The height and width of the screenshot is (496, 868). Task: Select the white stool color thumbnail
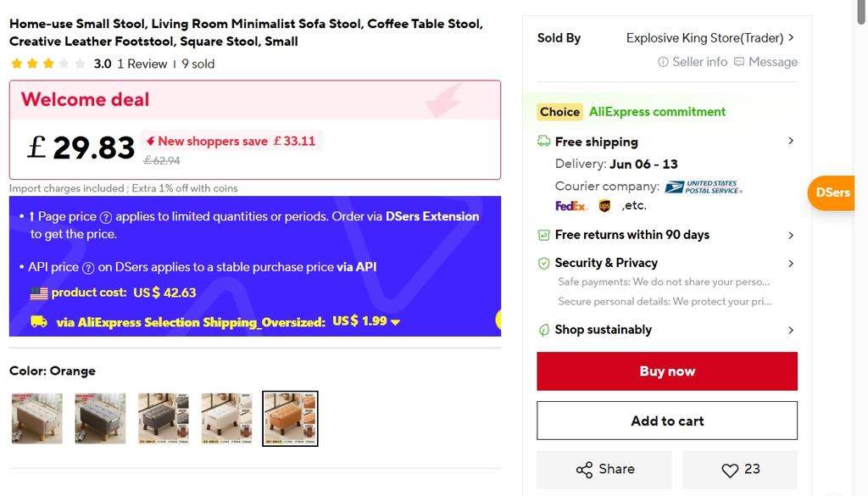tap(226, 419)
